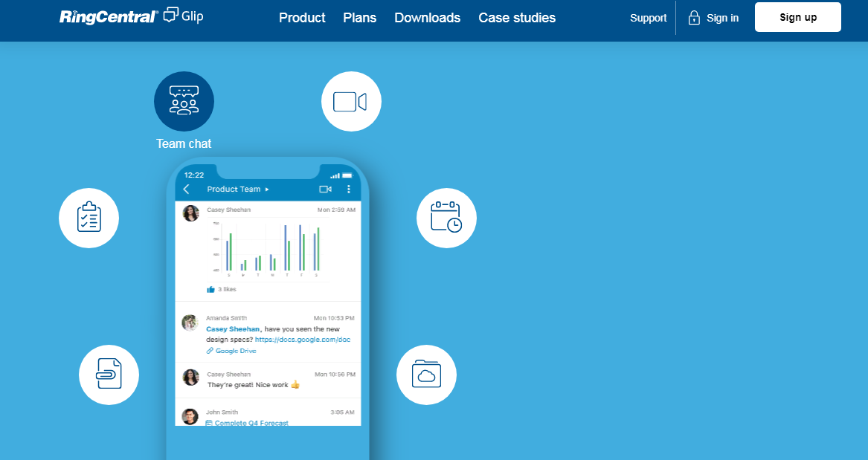Tap the video call icon in phone header
The image size is (868, 460).
tap(326, 189)
